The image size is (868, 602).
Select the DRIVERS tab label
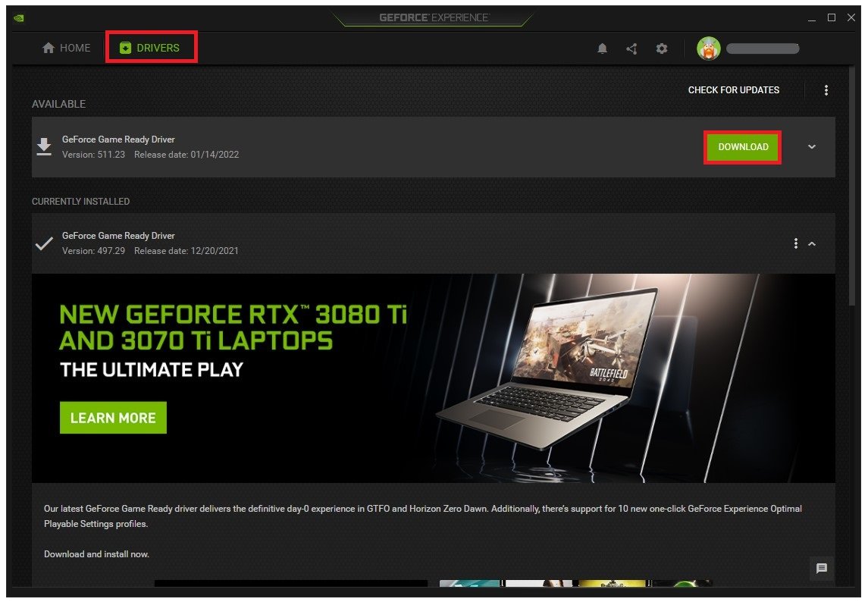click(158, 49)
